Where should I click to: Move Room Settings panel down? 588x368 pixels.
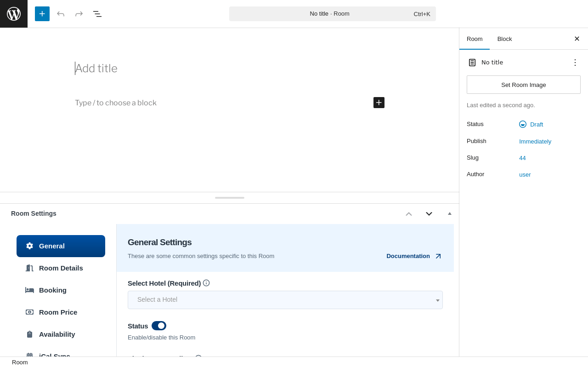click(x=429, y=213)
